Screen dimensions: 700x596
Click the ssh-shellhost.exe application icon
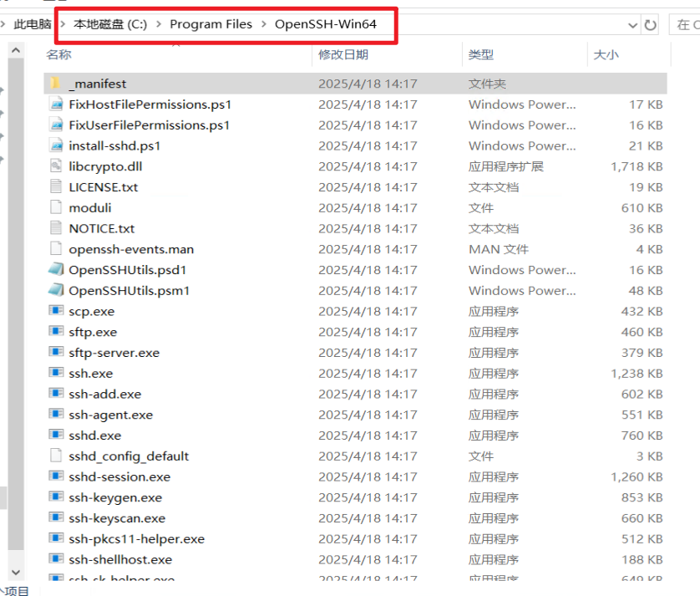point(56,558)
